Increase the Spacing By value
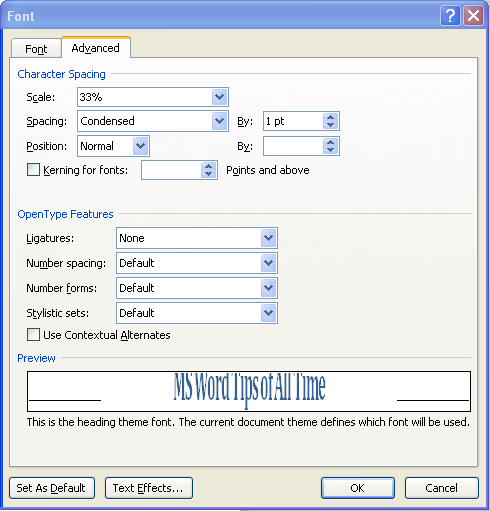 330,117
